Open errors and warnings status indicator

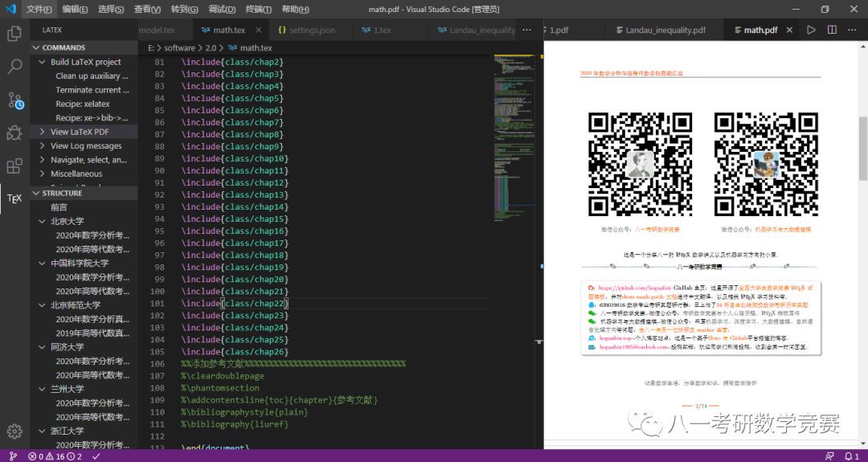click(55, 456)
